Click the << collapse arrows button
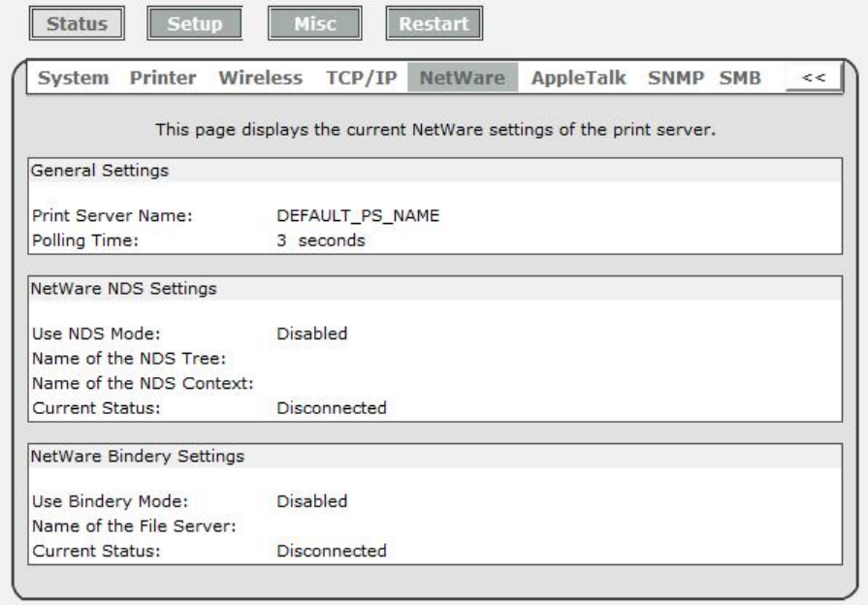Screen dimensions: 868x605 813,79
